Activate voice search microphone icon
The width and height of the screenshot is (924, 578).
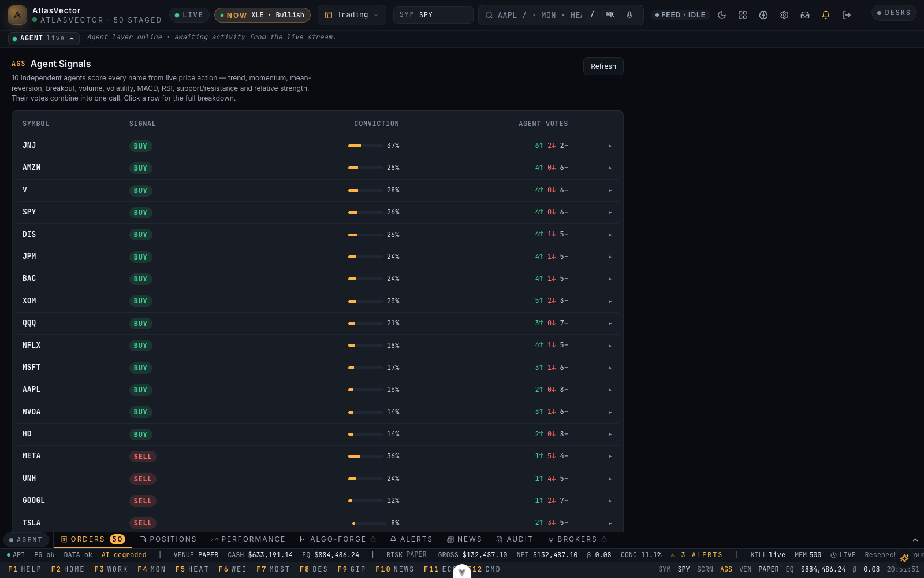tap(629, 15)
